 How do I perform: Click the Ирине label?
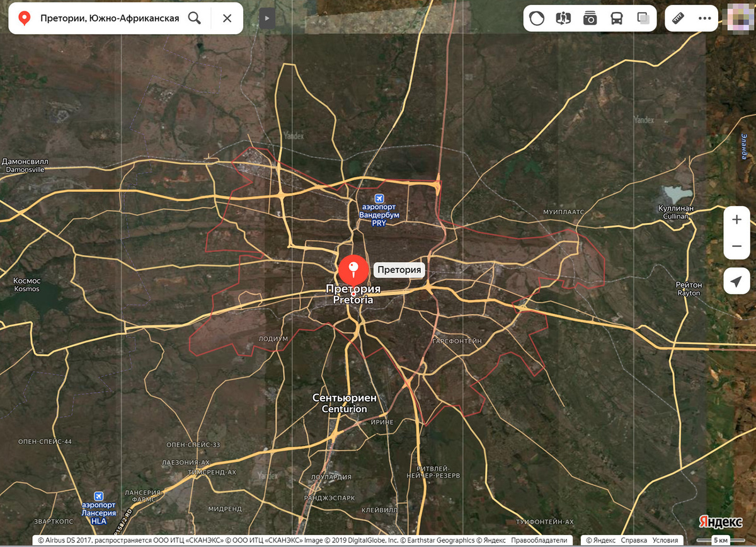pos(382,422)
